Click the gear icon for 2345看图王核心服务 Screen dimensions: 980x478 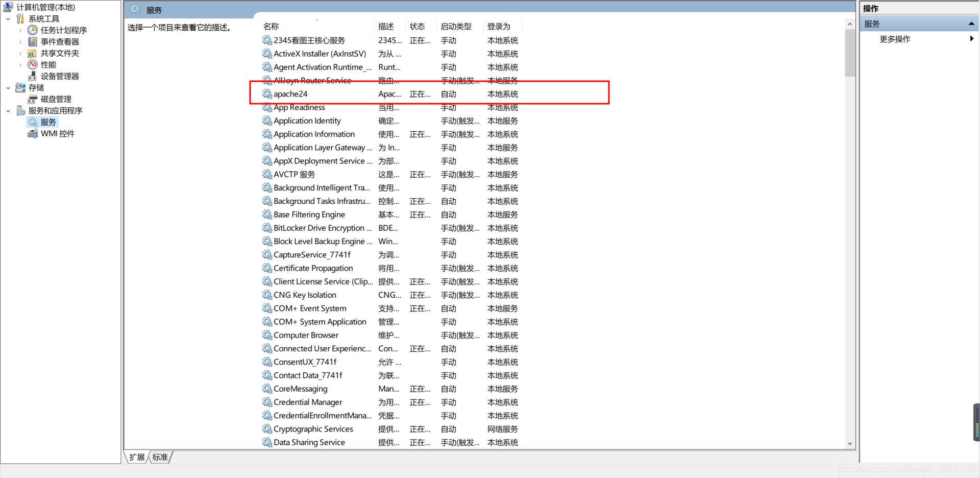[x=267, y=40]
